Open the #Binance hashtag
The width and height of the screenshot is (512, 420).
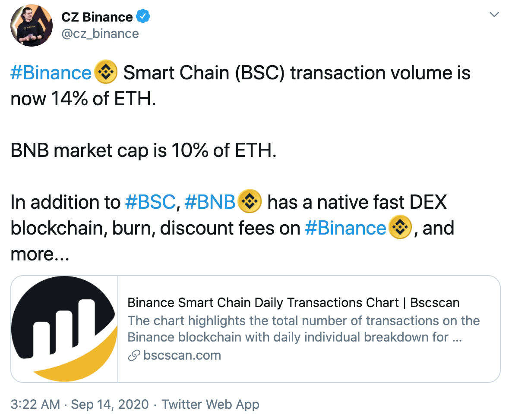pyautogui.click(x=51, y=72)
